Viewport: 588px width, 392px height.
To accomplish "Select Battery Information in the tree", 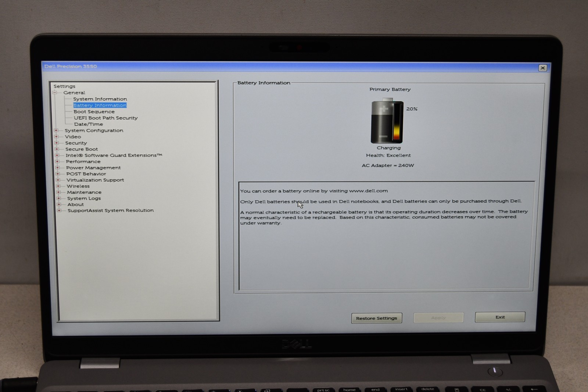I will [x=100, y=105].
